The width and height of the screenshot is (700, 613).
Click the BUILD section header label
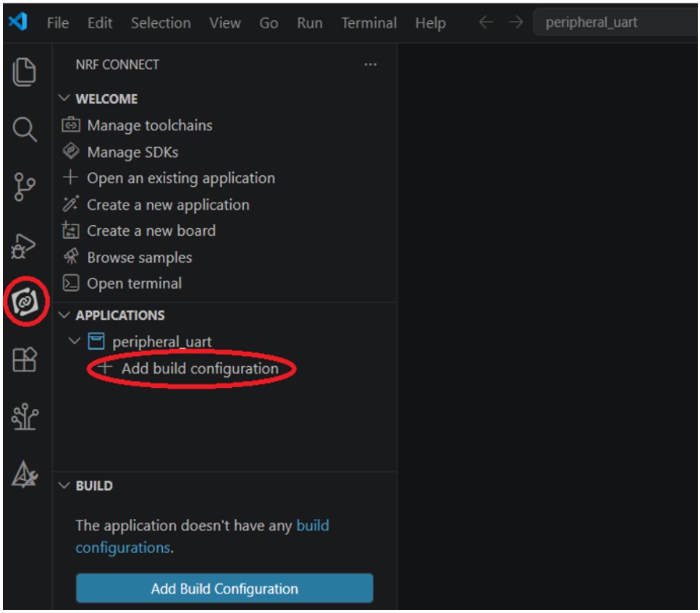[x=94, y=486]
